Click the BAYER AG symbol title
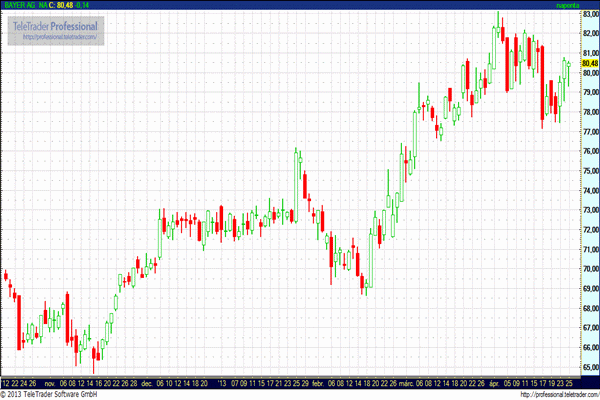Screen dimensions: 600x400 [x=20, y=5]
